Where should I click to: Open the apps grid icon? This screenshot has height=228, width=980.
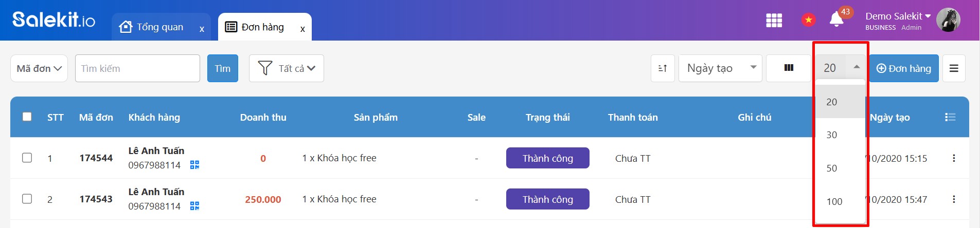coord(774,21)
